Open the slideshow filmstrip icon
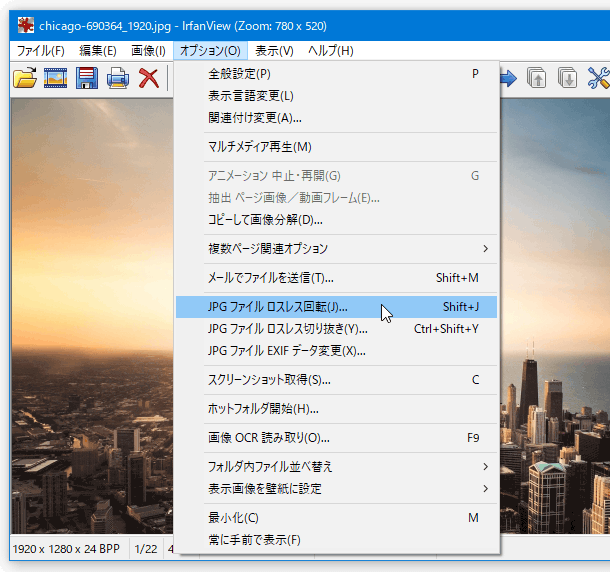The height and width of the screenshot is (572, 610). (55, 78)
